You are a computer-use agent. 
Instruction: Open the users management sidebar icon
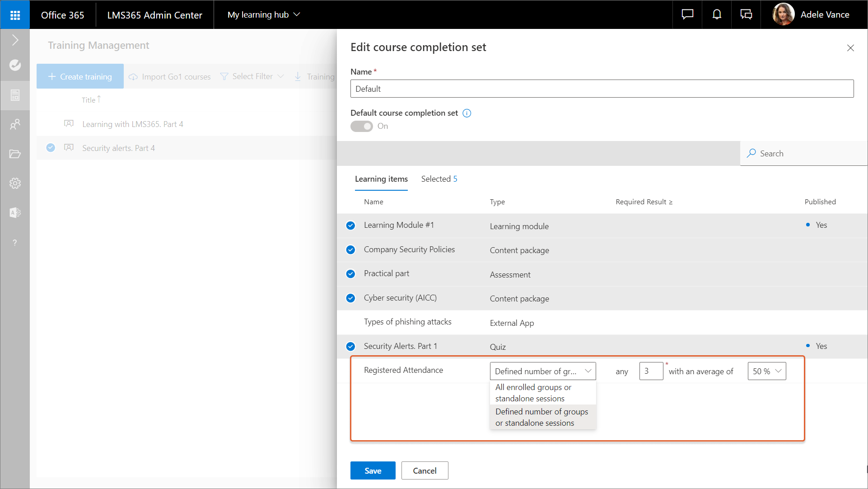(15, 124)
